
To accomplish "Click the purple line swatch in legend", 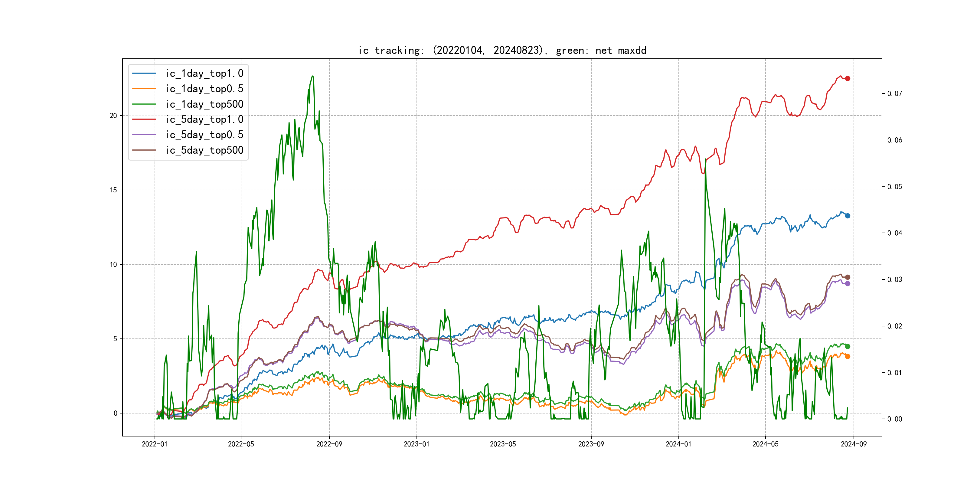I will click(144, 135).
